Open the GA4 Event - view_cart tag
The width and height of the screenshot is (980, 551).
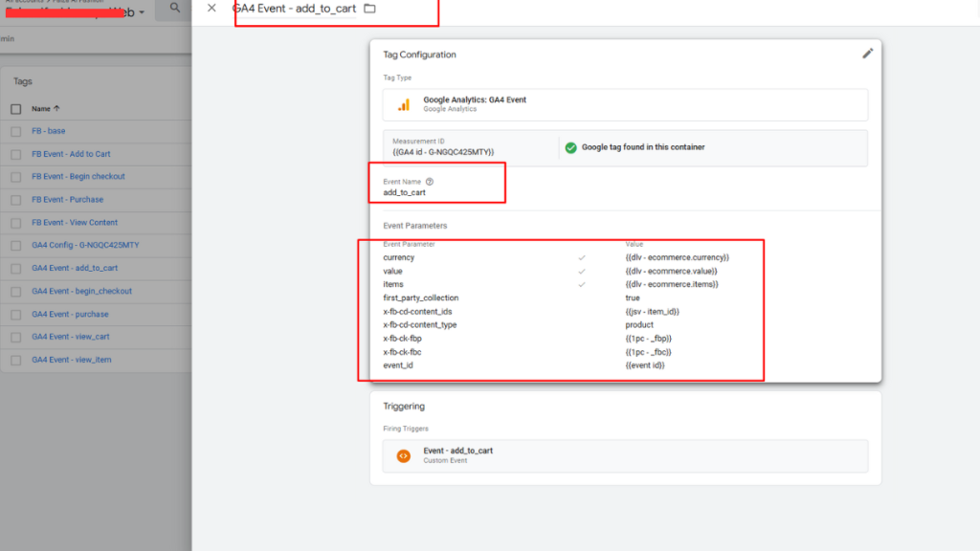coord(71,337)
